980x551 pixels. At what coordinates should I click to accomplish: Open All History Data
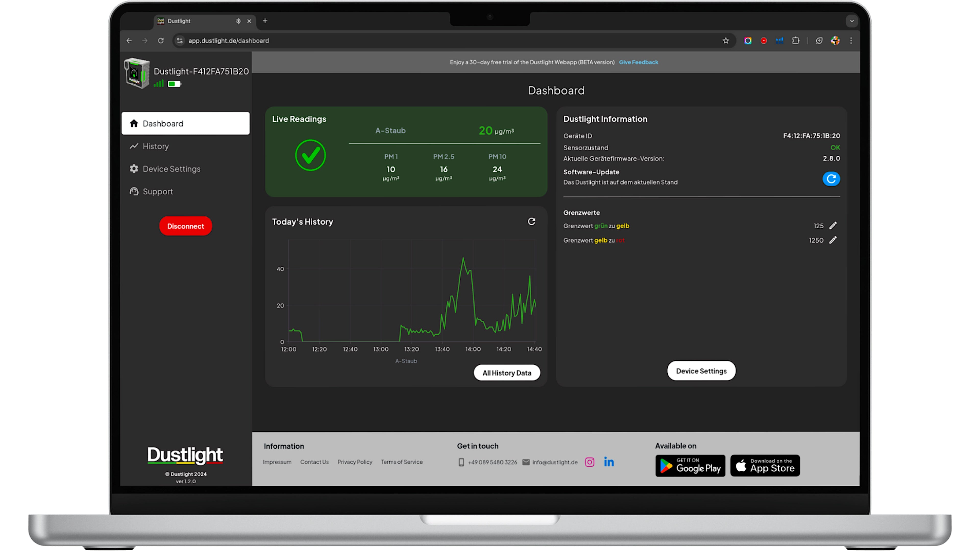pyautogui.click(x=507, y=373)
